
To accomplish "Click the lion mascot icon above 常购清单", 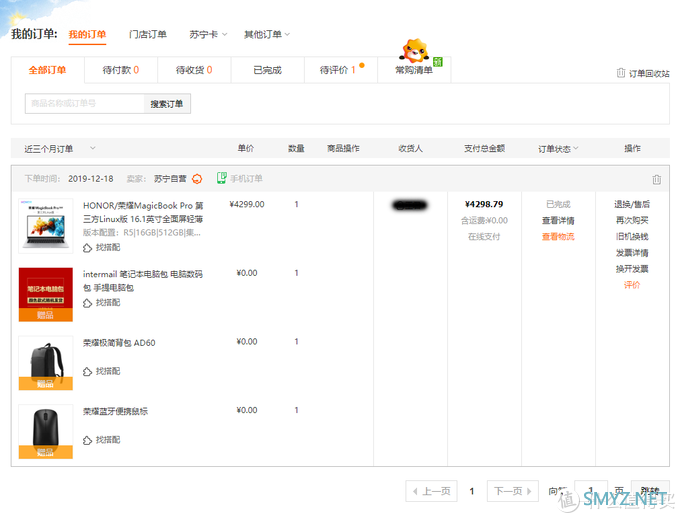I will (x=414, y=50).
